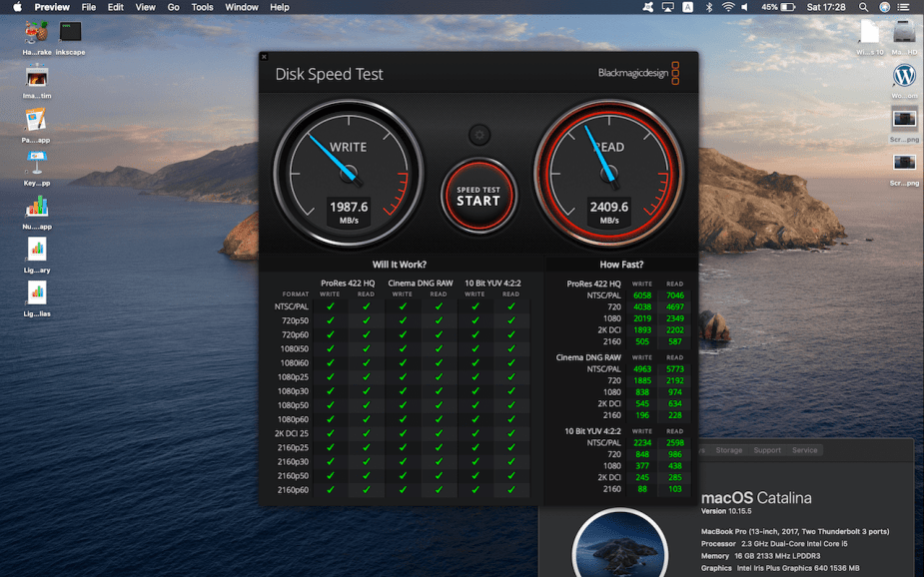Select the WordPress shortcut on desktop

point(904,76)
